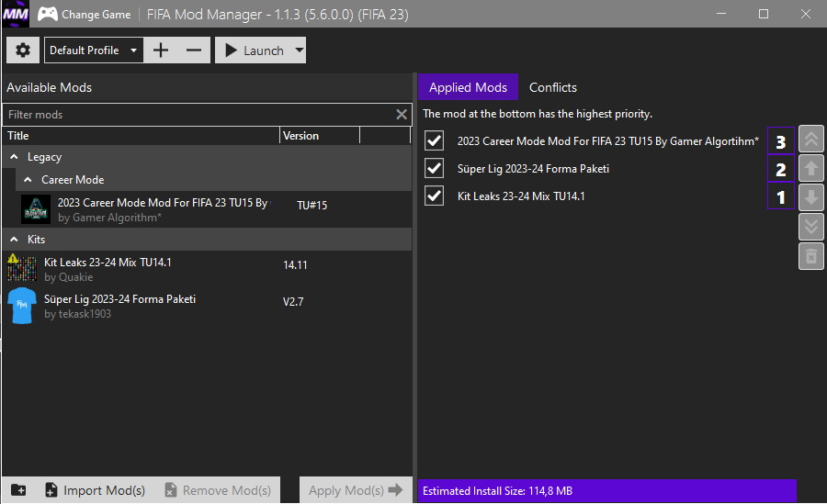Click the Launch play button
Image resolution: width=827 pixels, height=504 pixels.
tap(255, 50)
